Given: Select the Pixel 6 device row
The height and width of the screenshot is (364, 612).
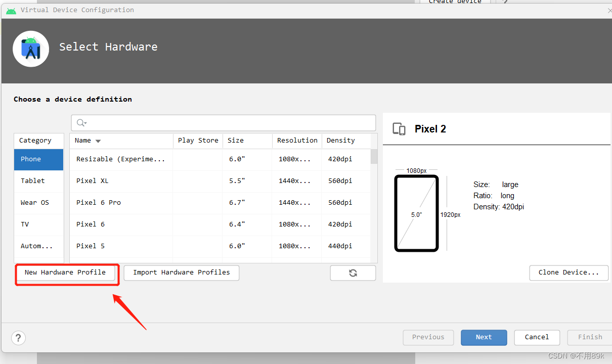Looking at the screenshot, I should pyautogui.click(x=220, y=224).
